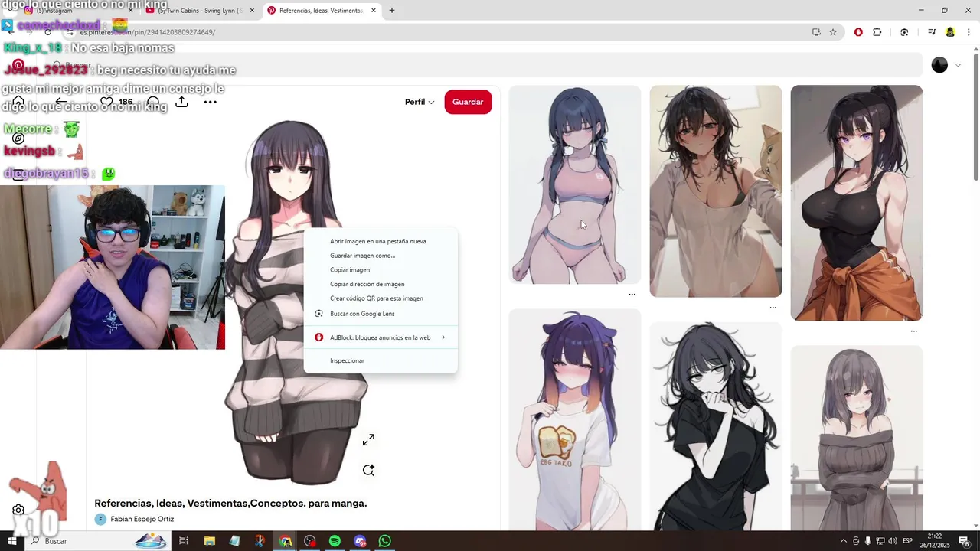Click the install app icon in address bar
This screenshot has width=980, height=551.
(816, 32)
